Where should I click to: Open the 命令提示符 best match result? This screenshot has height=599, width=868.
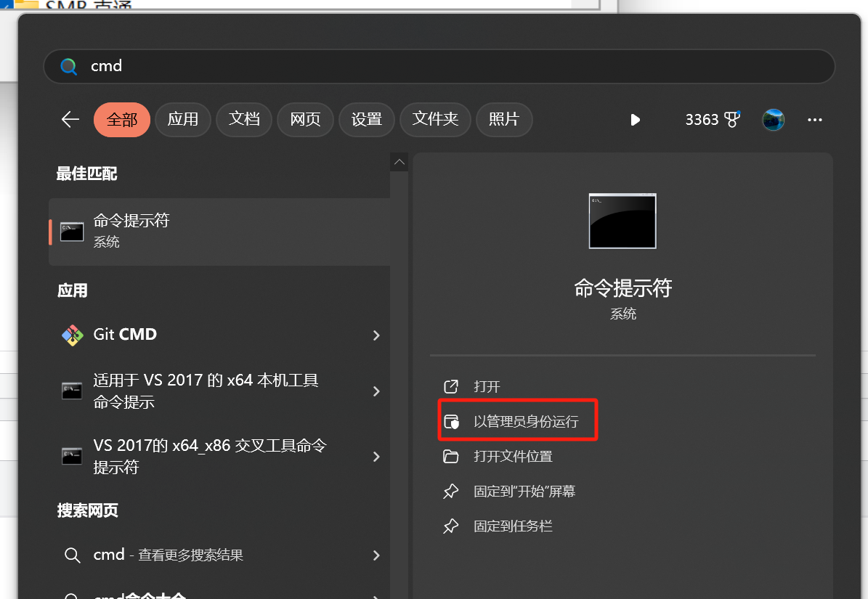tap(219, 232)
